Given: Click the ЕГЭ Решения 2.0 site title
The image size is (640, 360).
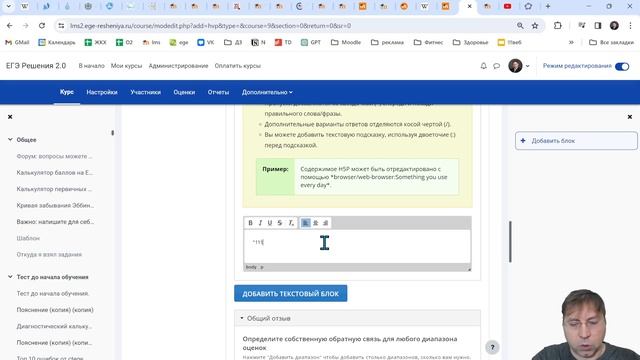Looking at the screenshot, I should 36,66.
